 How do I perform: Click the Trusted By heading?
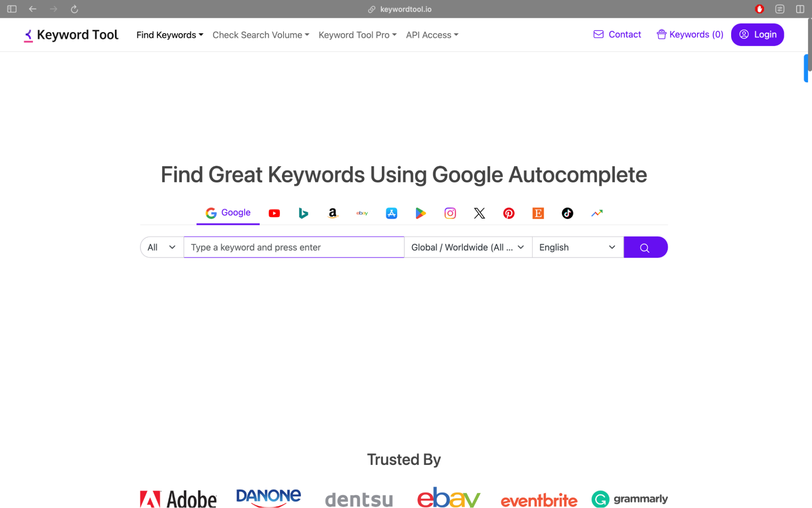(404, 459)
